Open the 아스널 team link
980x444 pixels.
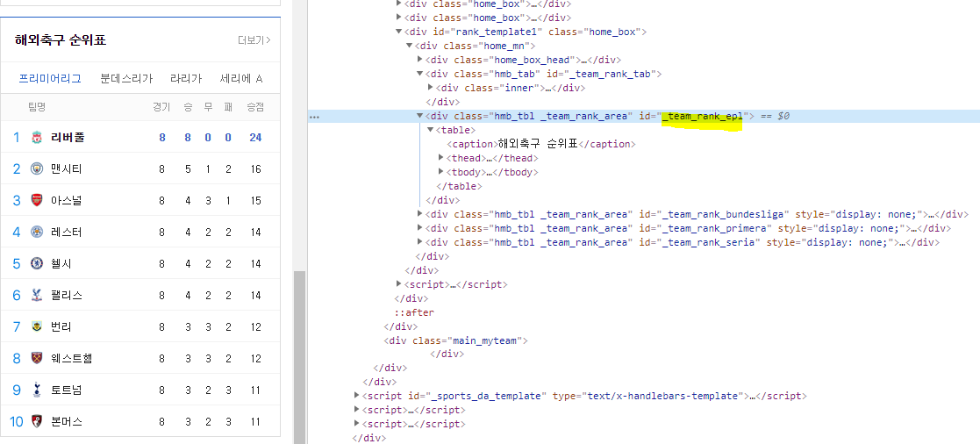(67, 201)
